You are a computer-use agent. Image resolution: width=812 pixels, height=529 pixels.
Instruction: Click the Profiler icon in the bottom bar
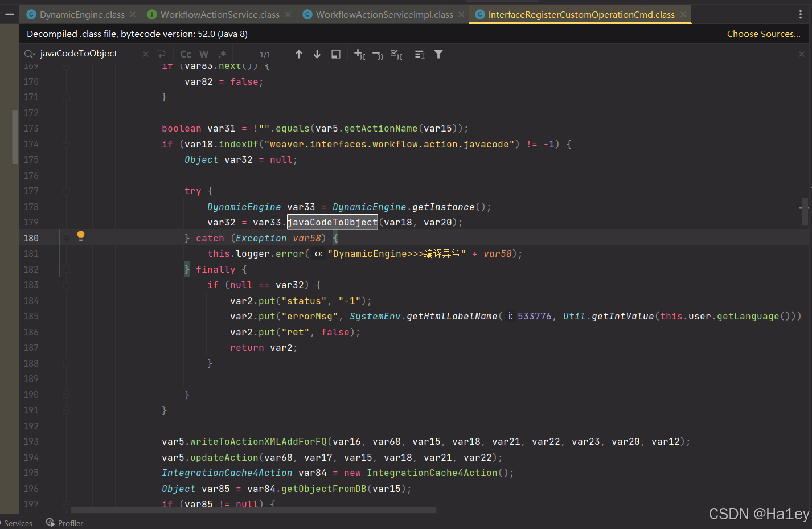coord(51,523)
